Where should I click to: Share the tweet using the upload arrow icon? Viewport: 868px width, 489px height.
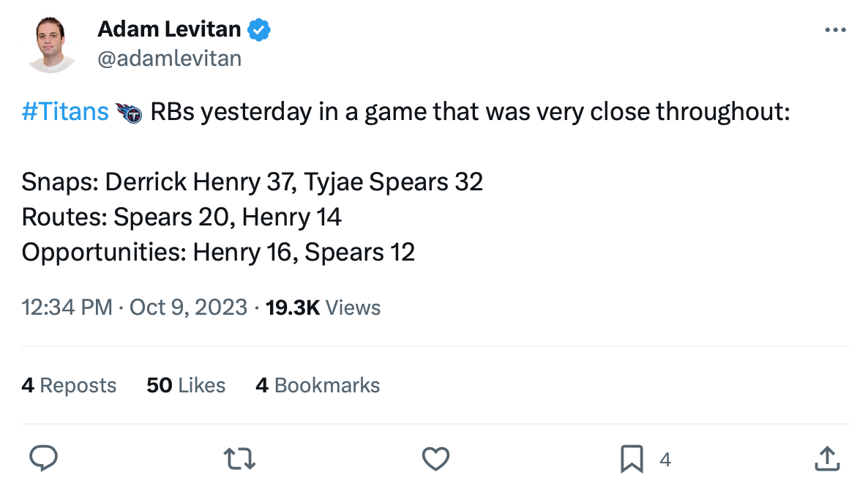tap(828, 458)
